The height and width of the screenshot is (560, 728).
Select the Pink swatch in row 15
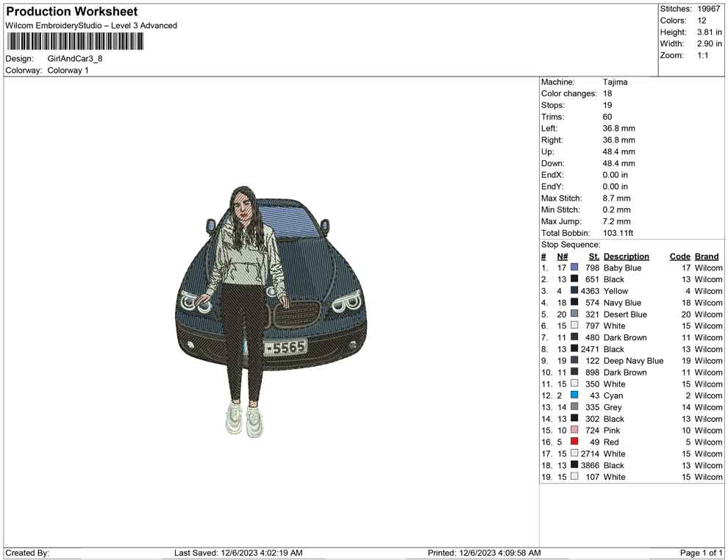573,430
